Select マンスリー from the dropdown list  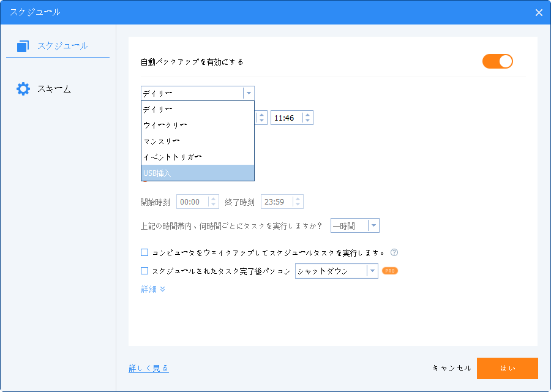click(x=162, y=141)
